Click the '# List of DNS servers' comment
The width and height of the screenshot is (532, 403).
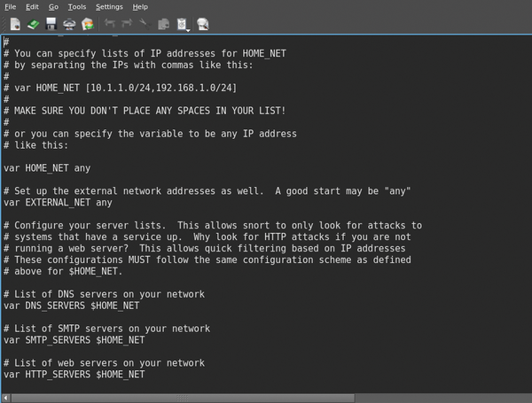(104, 294)
